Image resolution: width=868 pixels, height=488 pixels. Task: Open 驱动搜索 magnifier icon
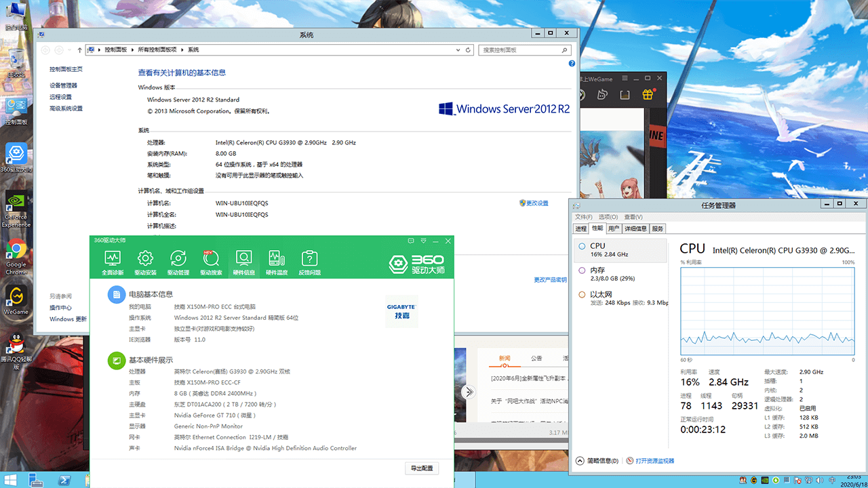tap(211, 262)
